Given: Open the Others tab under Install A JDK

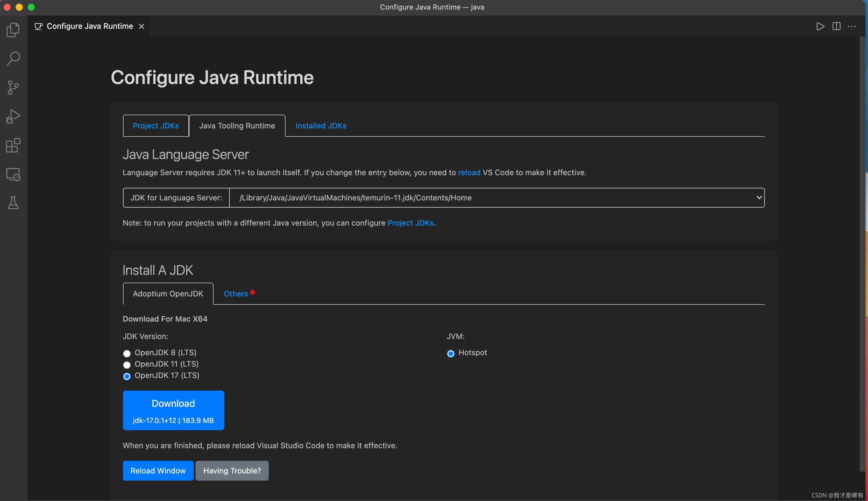Looking at the screenshot, I should coord(236,294).
